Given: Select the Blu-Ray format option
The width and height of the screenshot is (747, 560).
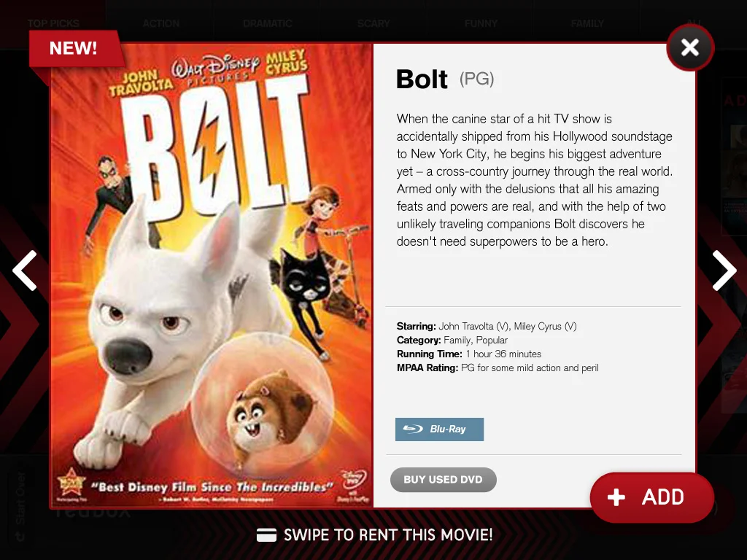Looking at the screenshot, I should [439, 429].
